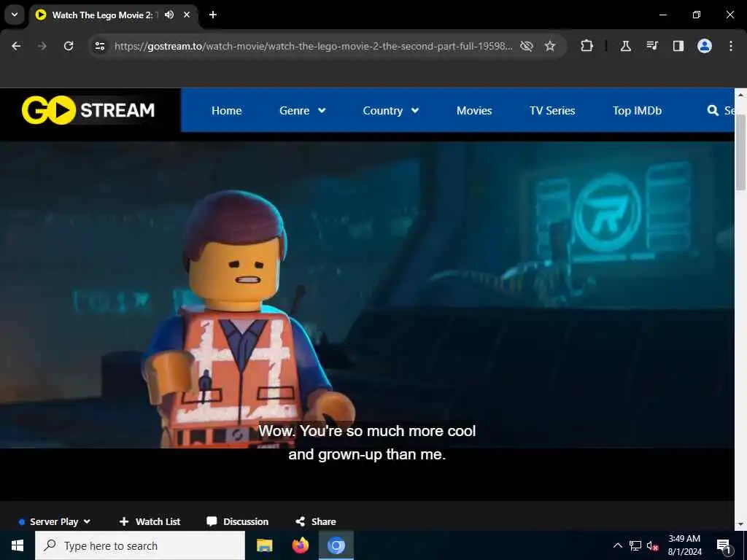The image size is (747, 560).
Task: Open the Top IMDb page
Action: click(x=637, y=111)
